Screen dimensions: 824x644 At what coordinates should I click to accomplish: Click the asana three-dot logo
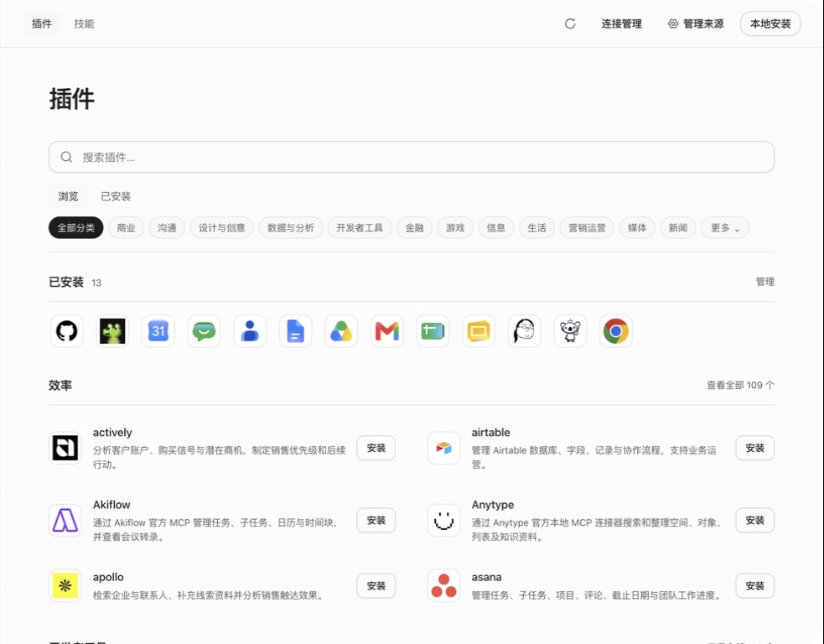(x=443, y=585)
